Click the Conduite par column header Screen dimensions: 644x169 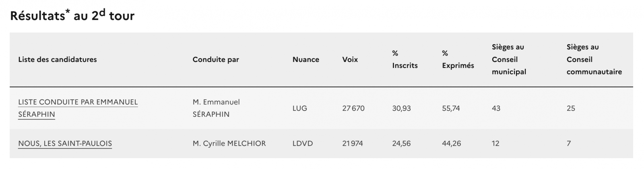pos(216,60)
